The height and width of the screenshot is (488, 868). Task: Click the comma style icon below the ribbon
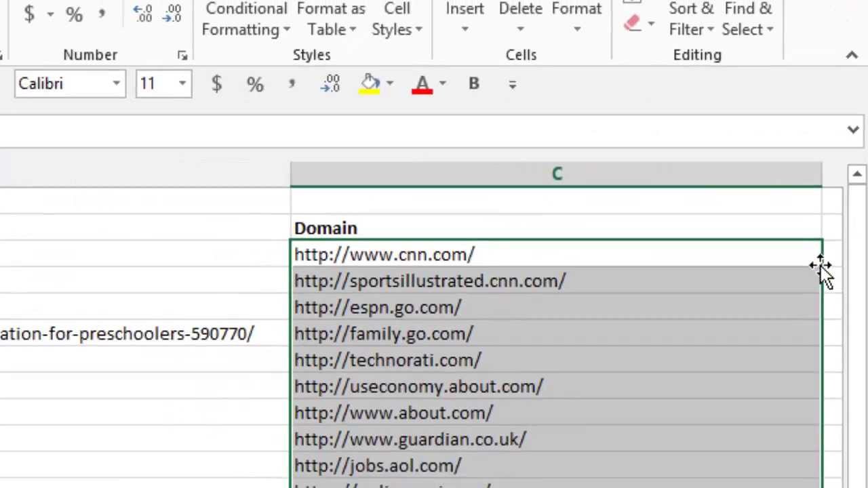[x=292, y=84]
